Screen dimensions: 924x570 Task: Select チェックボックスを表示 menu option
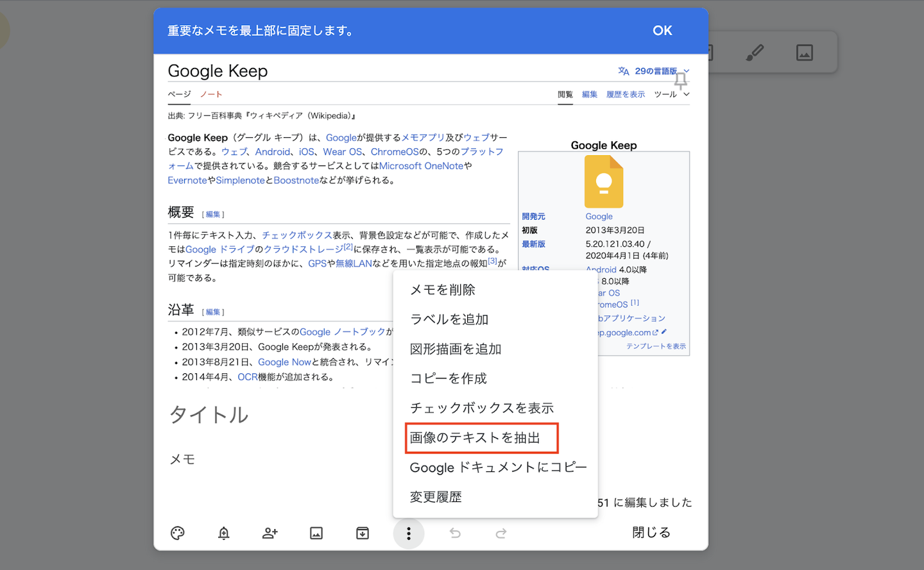pos(495,408)
